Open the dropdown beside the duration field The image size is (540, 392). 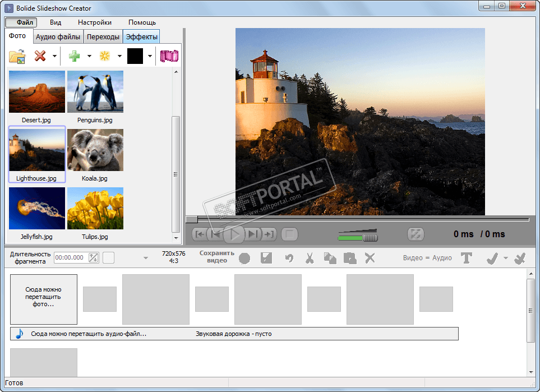click(146, 257)
